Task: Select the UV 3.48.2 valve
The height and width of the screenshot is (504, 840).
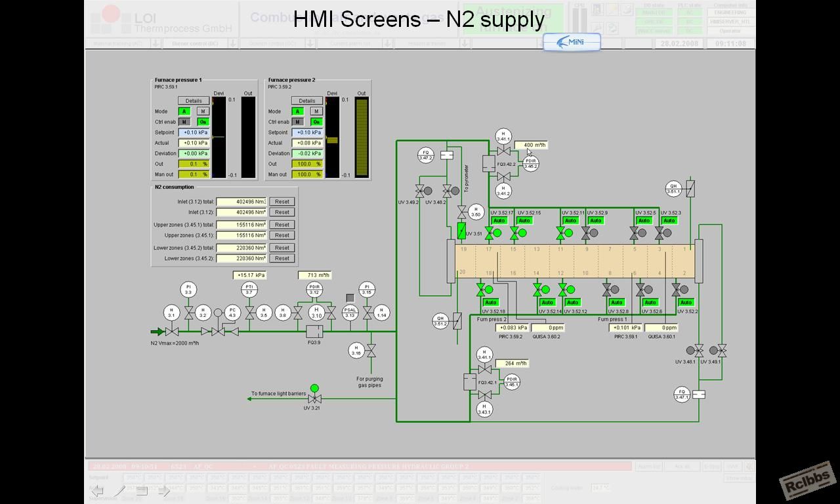Action: click(x=451, y=191)
